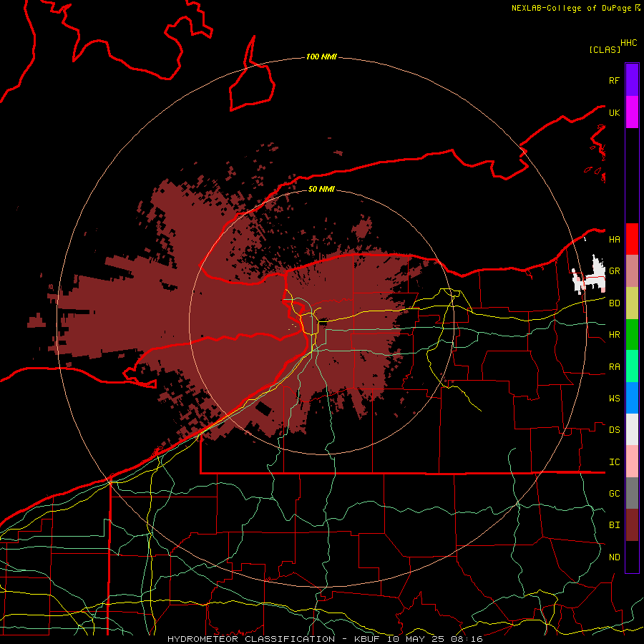Click the red HA legend swatch
This screenshot has height=644, width=644.
pos(632,239)
